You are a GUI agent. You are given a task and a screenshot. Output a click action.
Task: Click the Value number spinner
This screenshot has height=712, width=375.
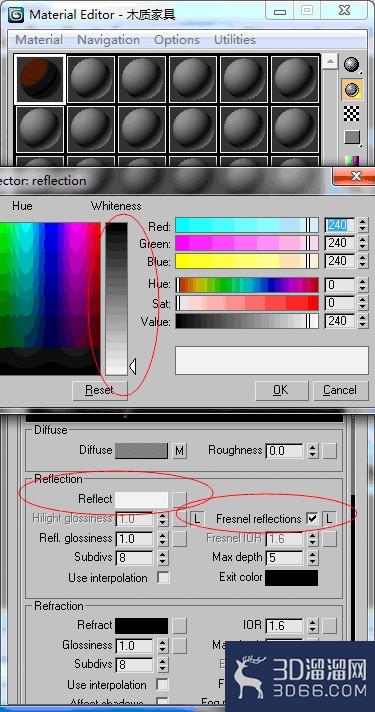coord(362,321)
